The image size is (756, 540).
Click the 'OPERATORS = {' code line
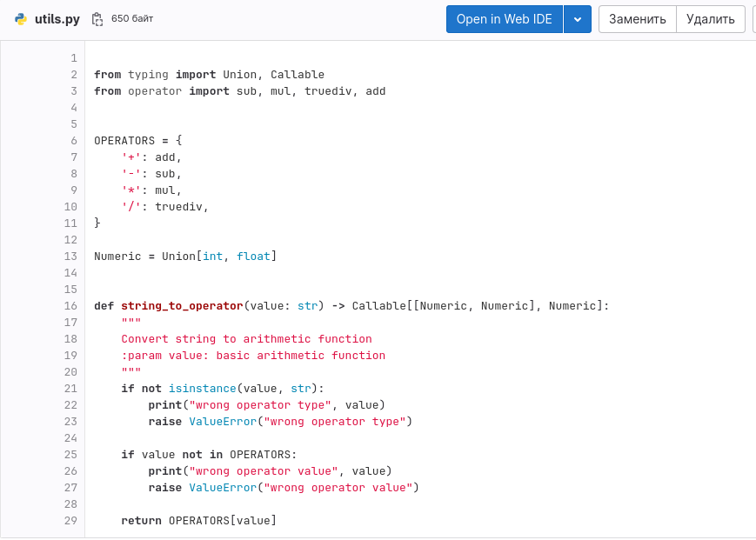tap(138, 141)
